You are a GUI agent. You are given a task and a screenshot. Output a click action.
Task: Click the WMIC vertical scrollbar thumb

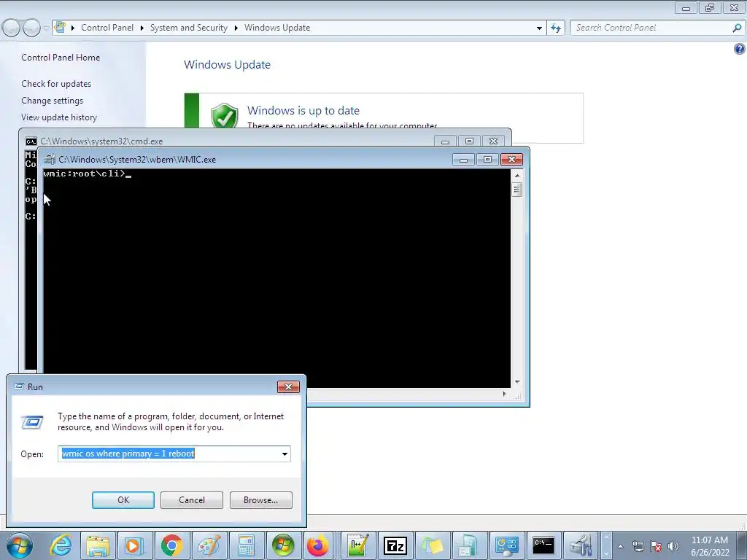517,190
